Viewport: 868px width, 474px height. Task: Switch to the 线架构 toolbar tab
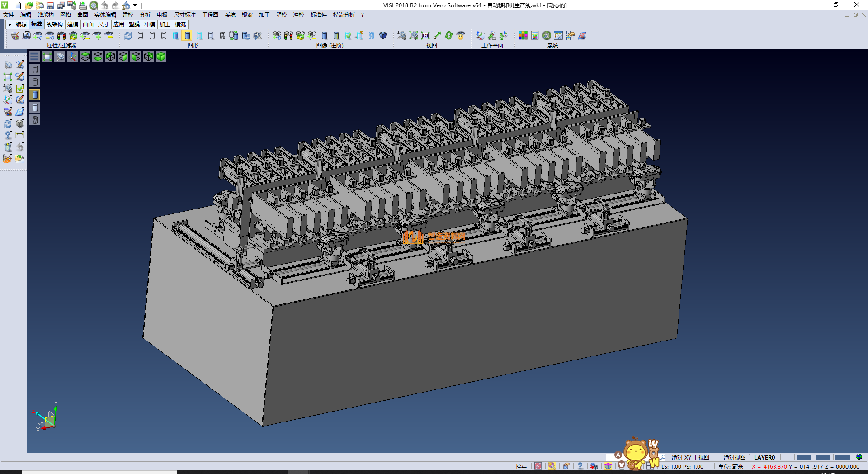54,24
